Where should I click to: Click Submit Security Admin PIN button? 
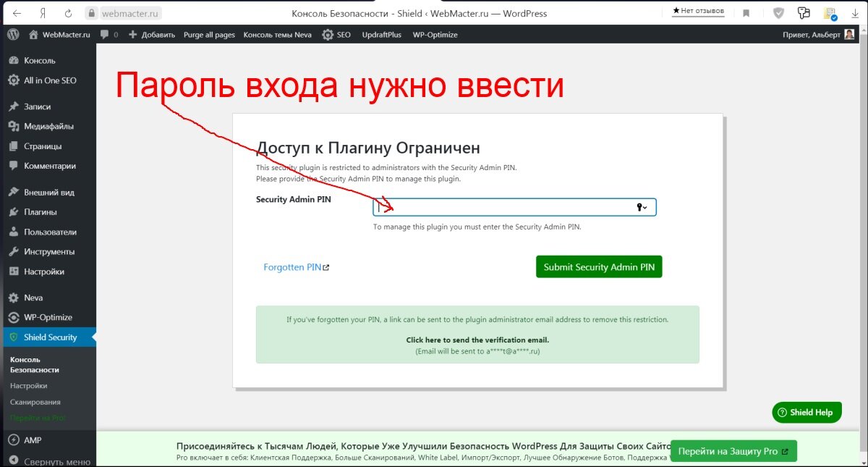tap(598, 267)
